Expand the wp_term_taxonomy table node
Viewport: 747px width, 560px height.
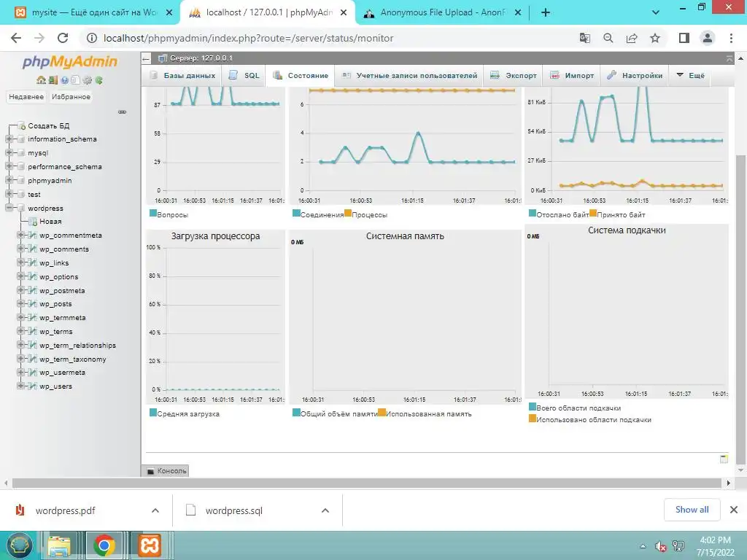(20, 359)
